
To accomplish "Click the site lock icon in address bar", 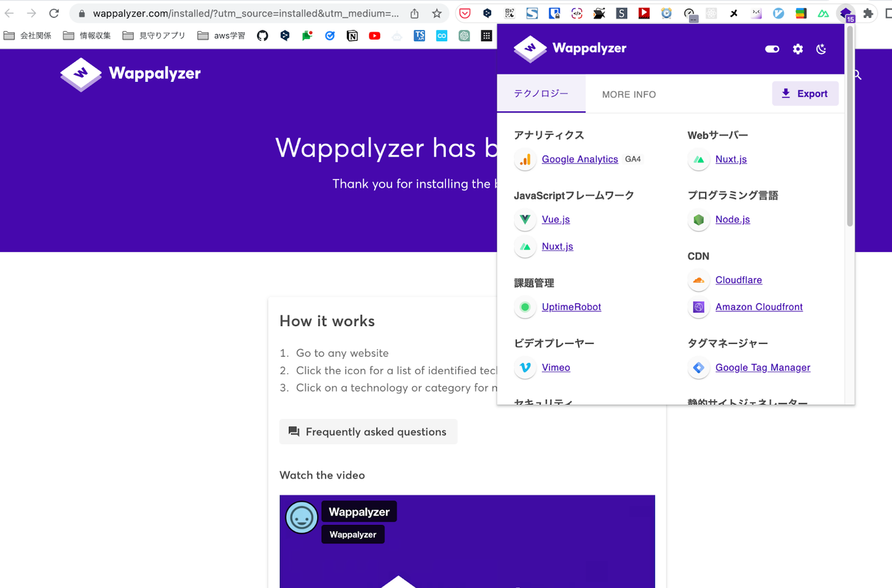I will tap(81, 14).
